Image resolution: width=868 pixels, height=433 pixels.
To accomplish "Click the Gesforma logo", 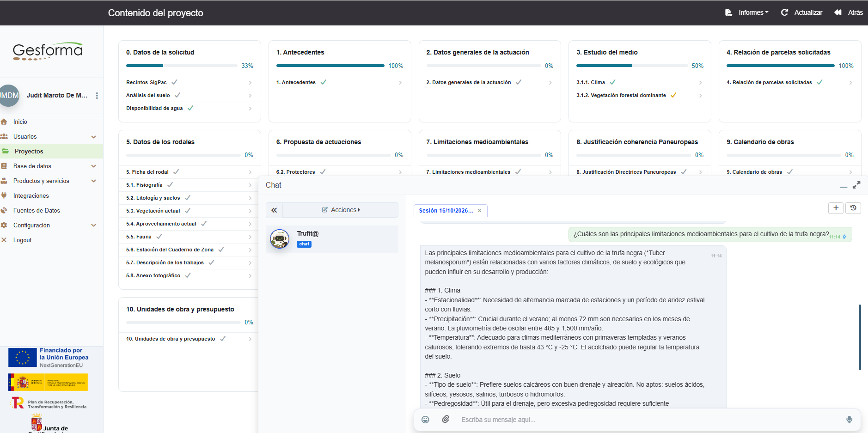I will pyautogui.click(x=48, y=51).
